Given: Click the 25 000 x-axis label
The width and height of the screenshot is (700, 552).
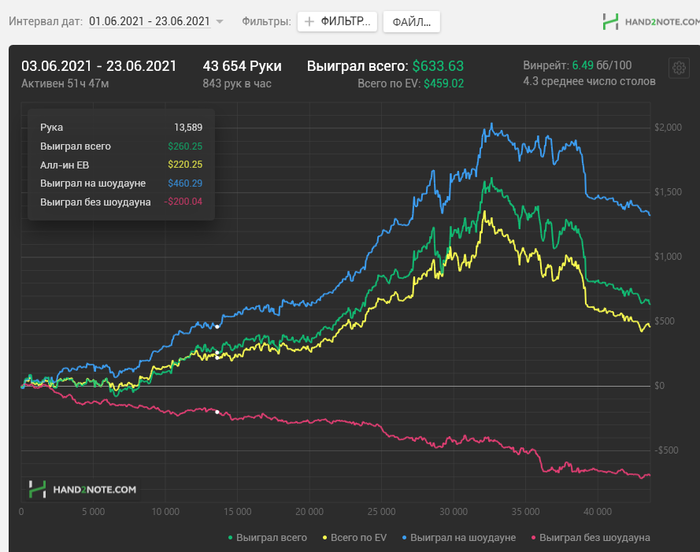Looking at the screenshot, I should (x=381, y=512).
